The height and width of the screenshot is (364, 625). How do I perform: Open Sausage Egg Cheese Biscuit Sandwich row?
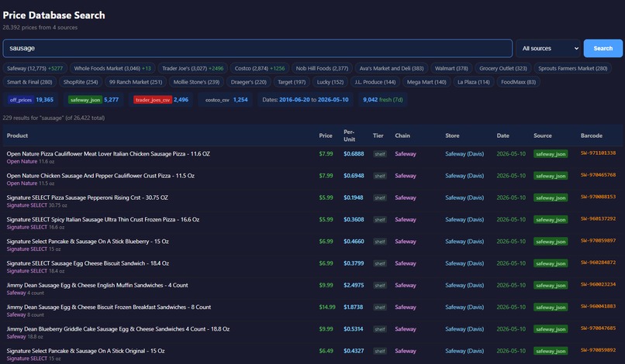point(312,267)
